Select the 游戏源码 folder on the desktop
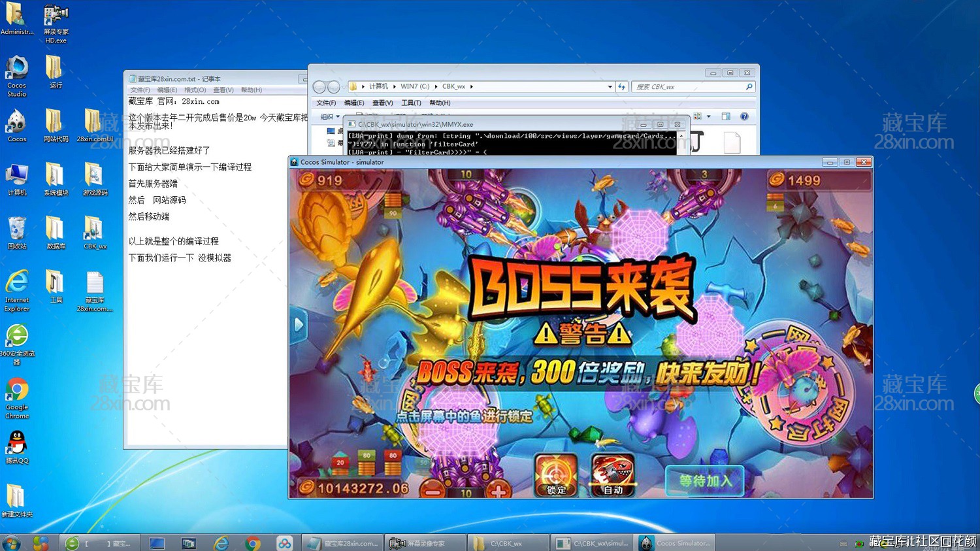The height and width of the screenshot is (551, 980). pos(95,180)
